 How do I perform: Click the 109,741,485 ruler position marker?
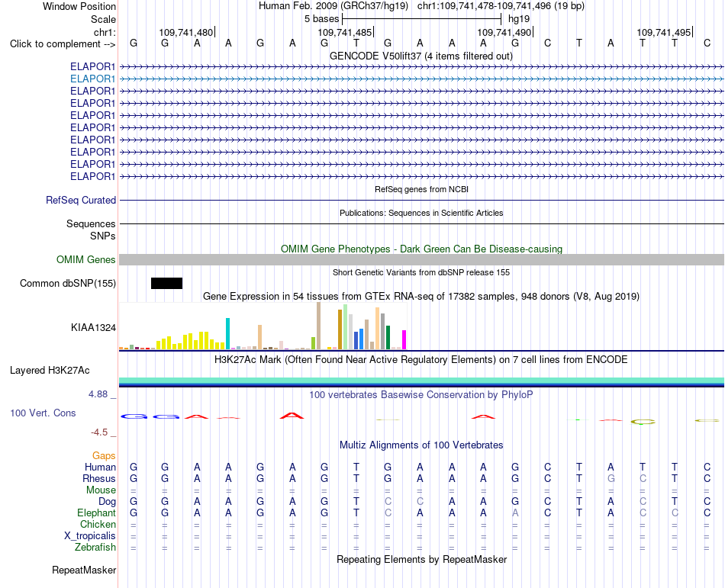(x=345, y=32)
